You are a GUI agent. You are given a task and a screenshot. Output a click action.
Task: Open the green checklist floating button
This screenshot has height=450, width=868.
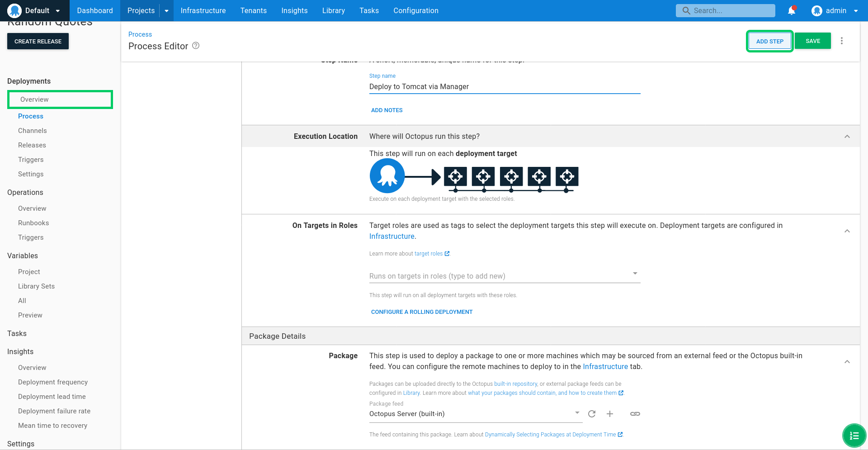pyautogui.click(x=854, y=436)
